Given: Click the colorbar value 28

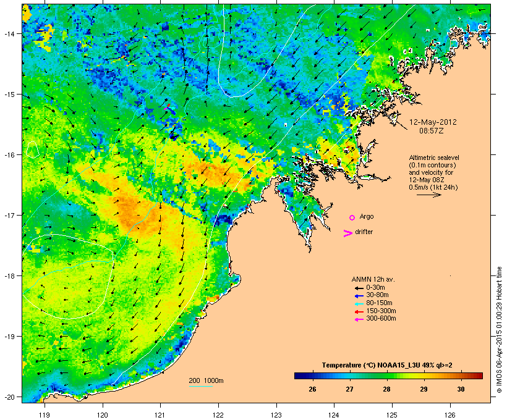Looking at the screenshot, I should (x=386, y=389).
